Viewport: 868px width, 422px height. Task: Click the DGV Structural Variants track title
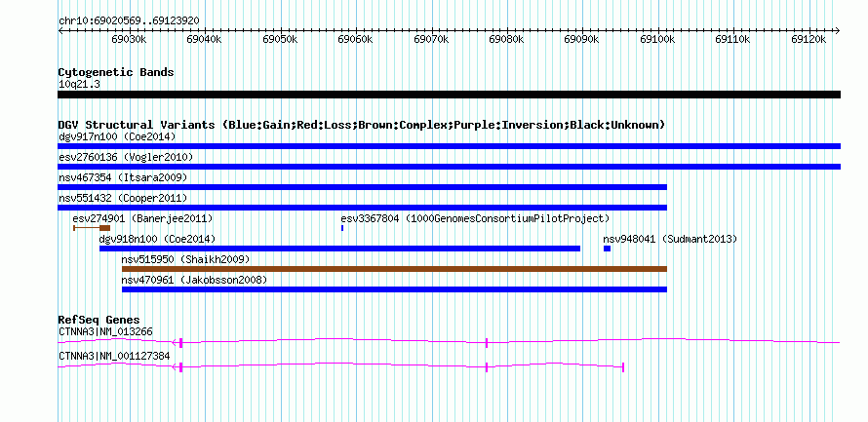pyautogui.click(x=362, y=125)
